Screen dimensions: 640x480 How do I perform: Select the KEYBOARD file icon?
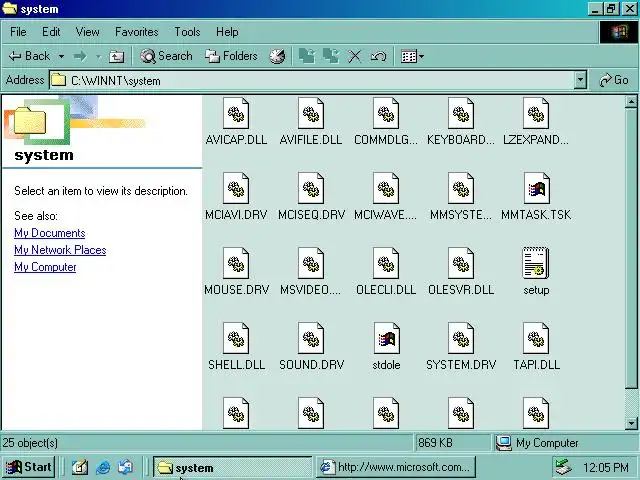tap(461, 113)
